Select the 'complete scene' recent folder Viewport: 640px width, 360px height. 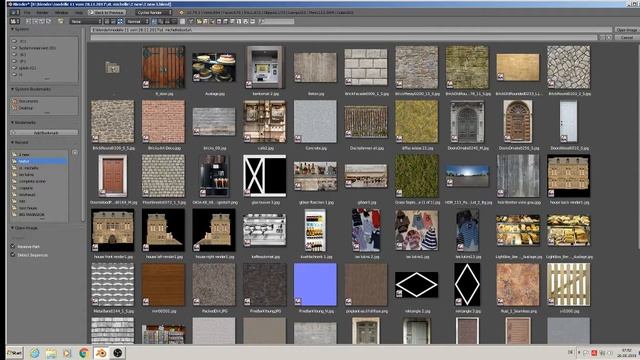32,181
